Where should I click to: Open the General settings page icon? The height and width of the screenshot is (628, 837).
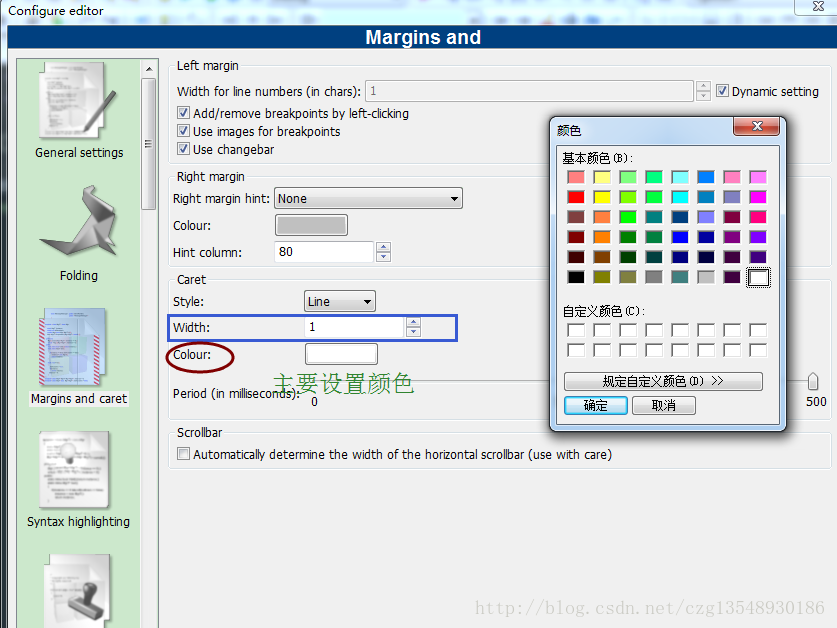pos(78,100)
